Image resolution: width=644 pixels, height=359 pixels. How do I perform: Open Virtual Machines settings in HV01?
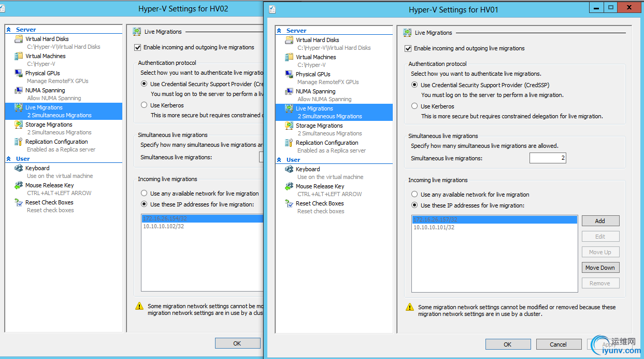334,61
